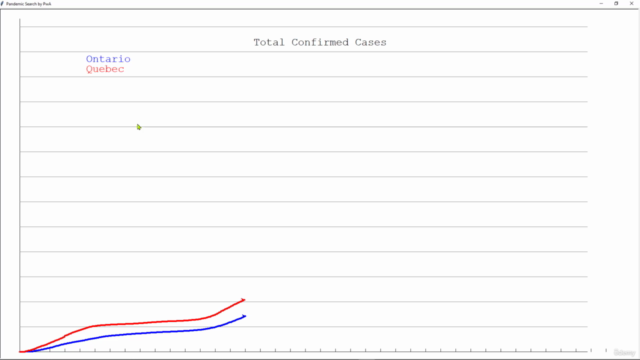640x360 pixels.
Task: Click the chart origin at axes intersection
Action: [20, 351]
